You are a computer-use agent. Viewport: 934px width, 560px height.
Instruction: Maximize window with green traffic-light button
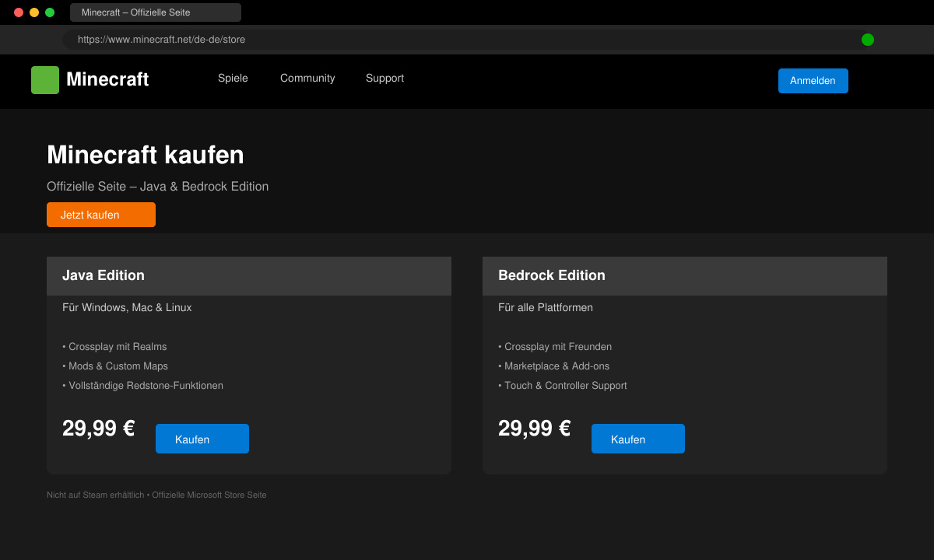pos(50,12)
